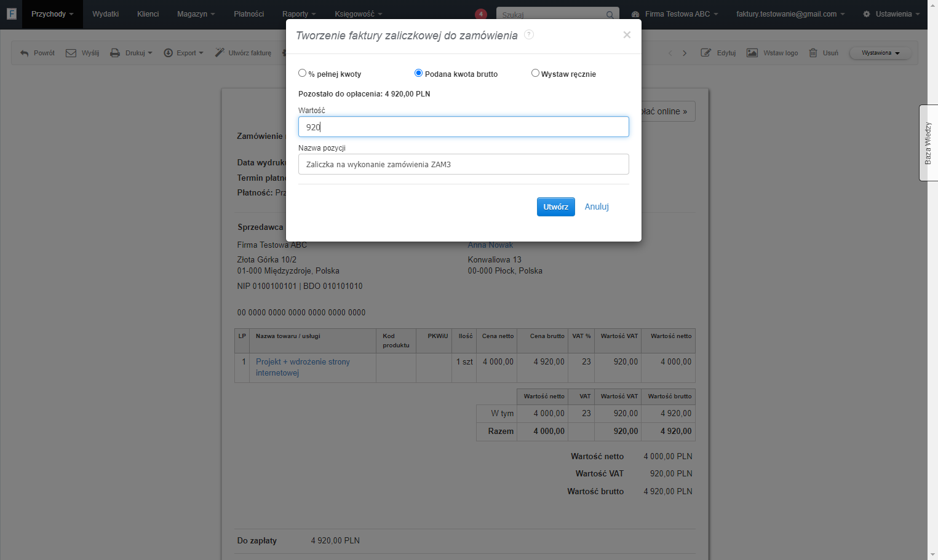The width and height of the screenshot is (938, 560).
Task: Select the Podana kwota brutto option
Action: click(x=418, y=73)
